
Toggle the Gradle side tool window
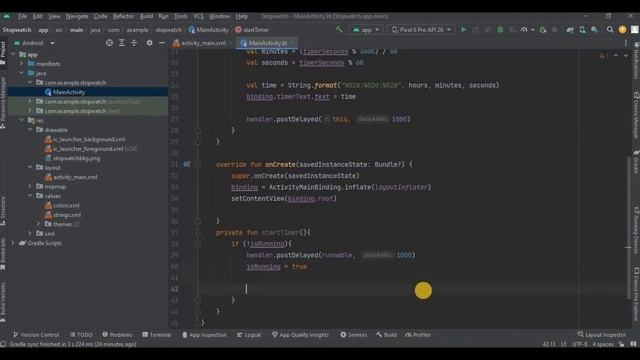coord(636,162)
